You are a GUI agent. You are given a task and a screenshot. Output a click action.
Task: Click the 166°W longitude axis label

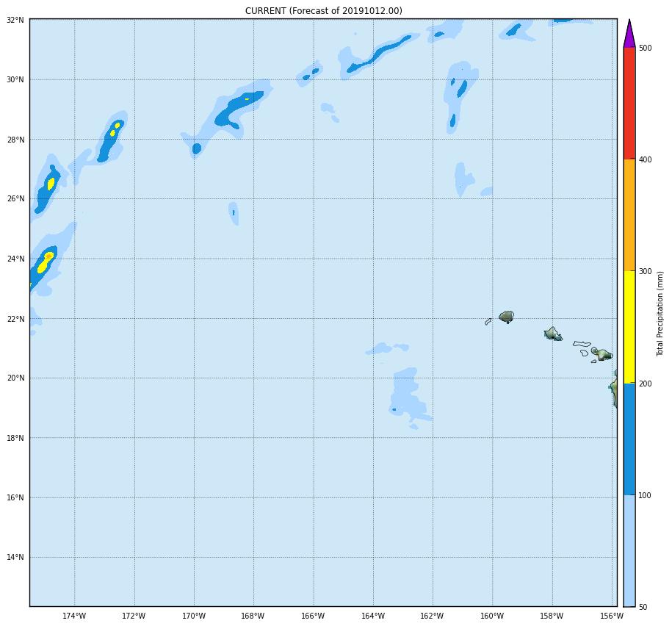[x=313, y=616]
